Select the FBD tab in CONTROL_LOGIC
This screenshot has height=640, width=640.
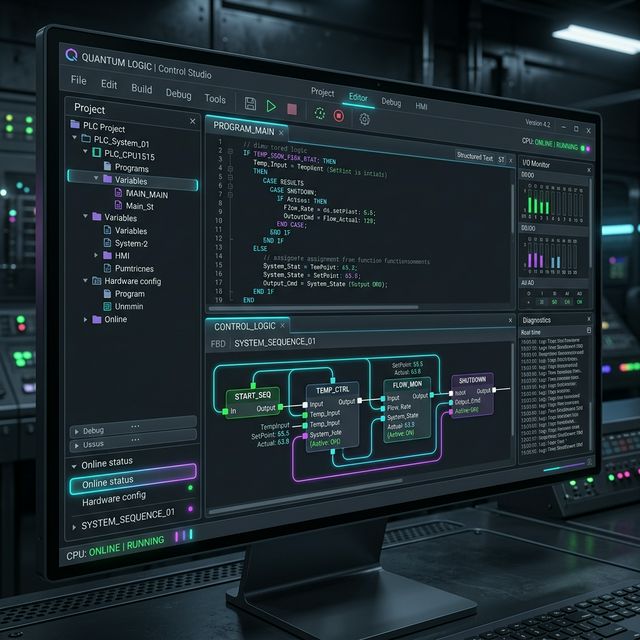(218, 344)
